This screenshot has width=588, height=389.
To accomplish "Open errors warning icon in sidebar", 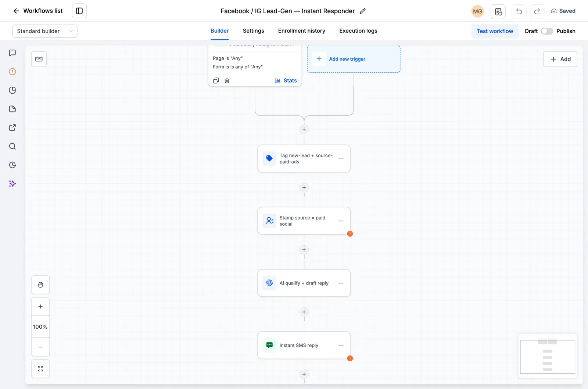I will click(12, 72).
